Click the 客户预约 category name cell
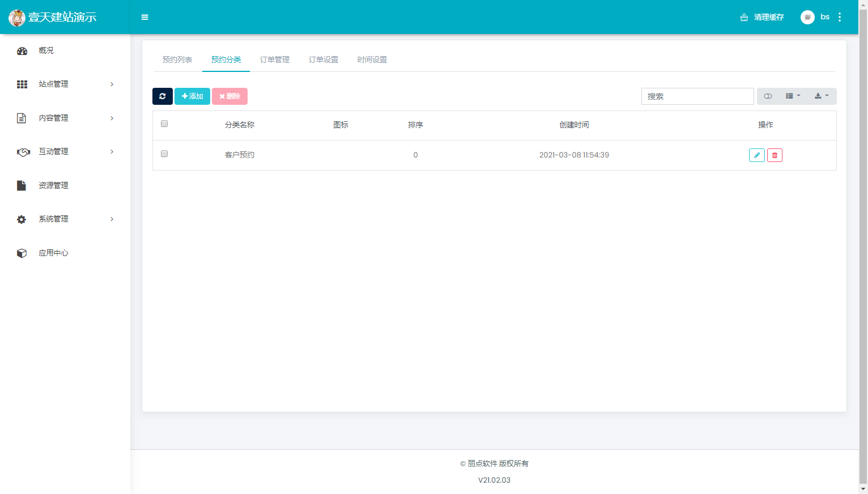 (x=240, y=155)
